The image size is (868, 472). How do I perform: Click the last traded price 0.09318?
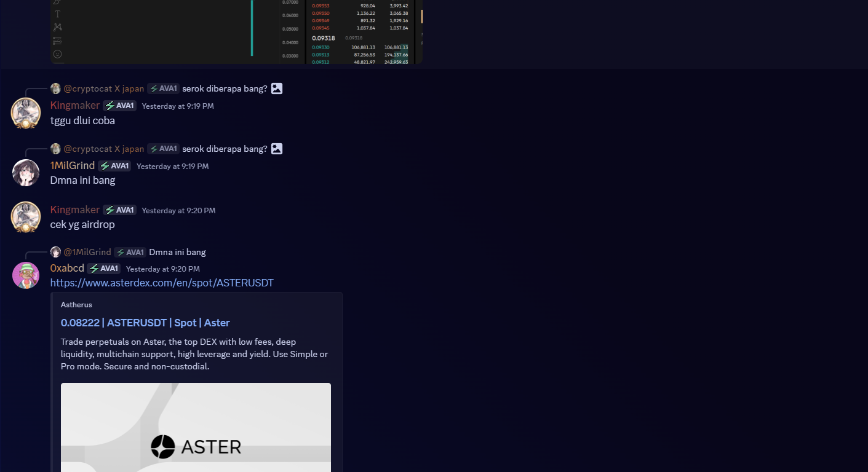tap(324, 37)
